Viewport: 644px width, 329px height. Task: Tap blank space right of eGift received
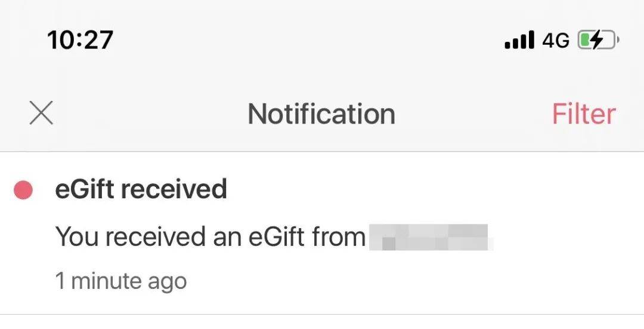pyautogui.click(x=417, y=189)
